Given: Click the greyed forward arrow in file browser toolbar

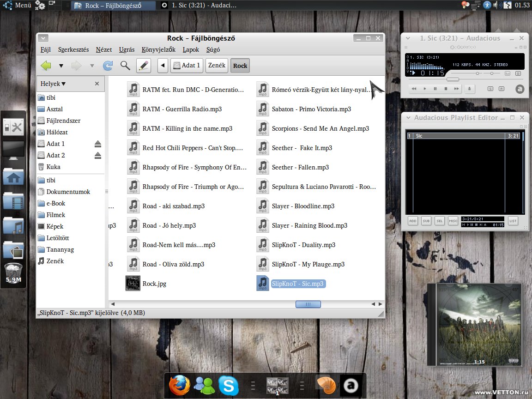Looking at the screenshot, I should (x=76, y=66).
